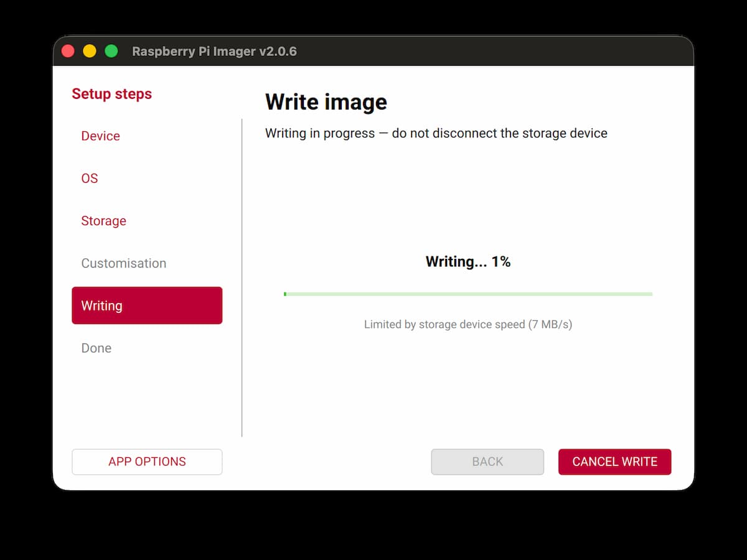Click the Write image heading
Viewport: 747px width, 560px height.
(x=326, y=102)
